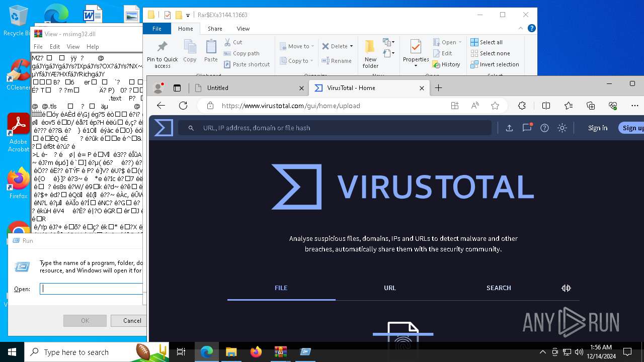This screenshot has height=362, width=644.
Task: Click the API icon beside SEARCH tab
Action: point(566,288)
